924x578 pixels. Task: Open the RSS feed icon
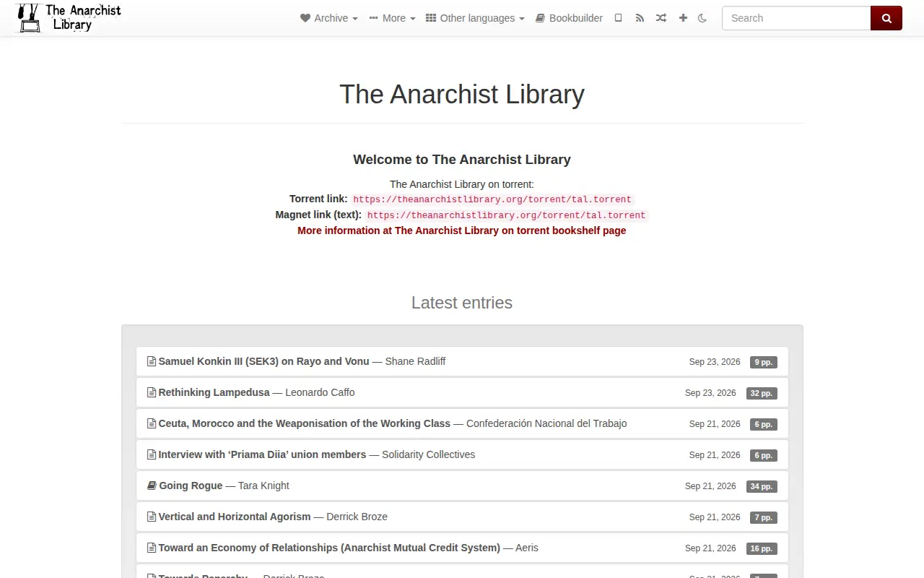640,18
